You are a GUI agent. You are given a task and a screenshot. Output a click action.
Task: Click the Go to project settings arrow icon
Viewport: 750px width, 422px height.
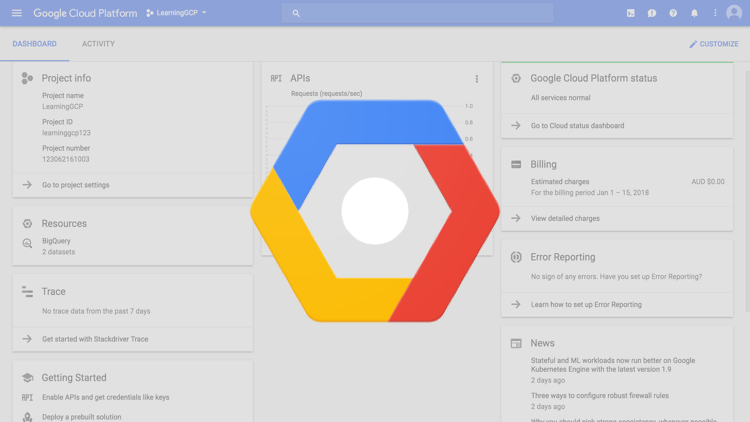pyautogui.click(x=27, y=185)
